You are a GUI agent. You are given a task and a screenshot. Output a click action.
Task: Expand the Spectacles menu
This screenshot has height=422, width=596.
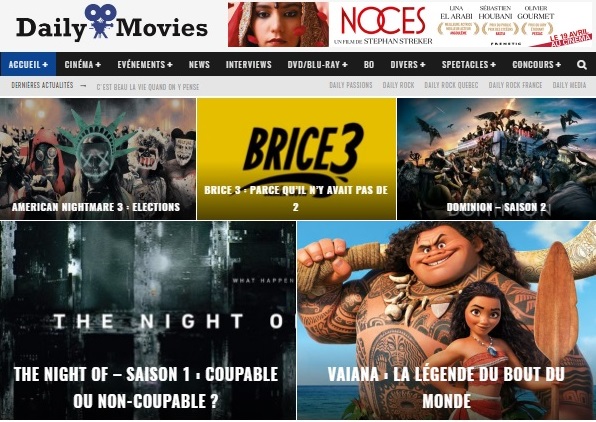[x=469, y=65]
